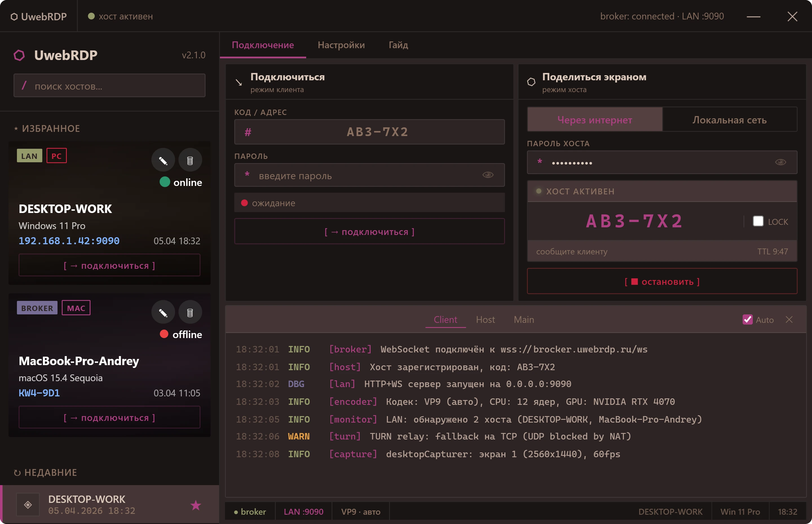Click the ожидание status row
Viewport: 812px width, 524px height.
[369, 203]
